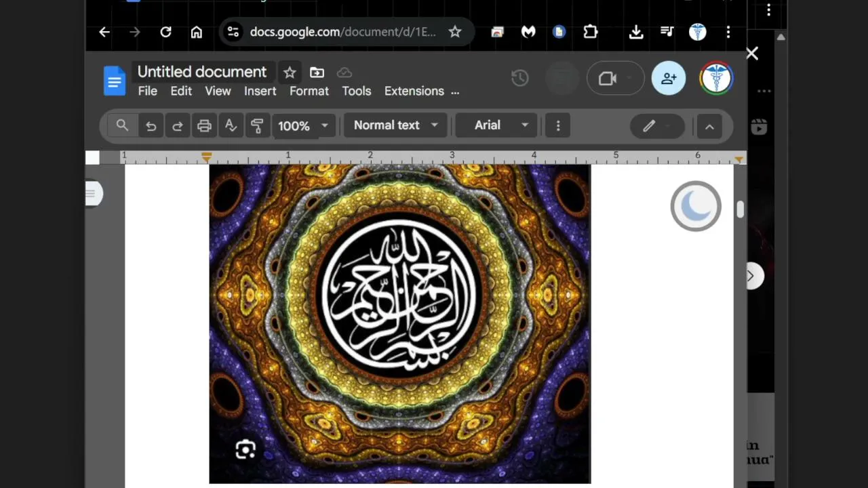Open the File menu
868x488 pixels.
148,91
